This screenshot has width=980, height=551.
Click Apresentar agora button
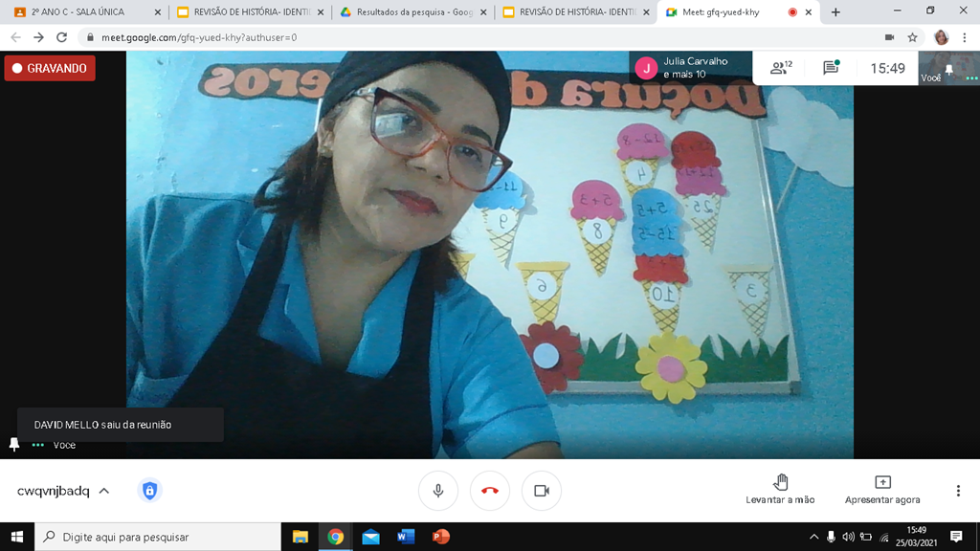click(882, 489)
